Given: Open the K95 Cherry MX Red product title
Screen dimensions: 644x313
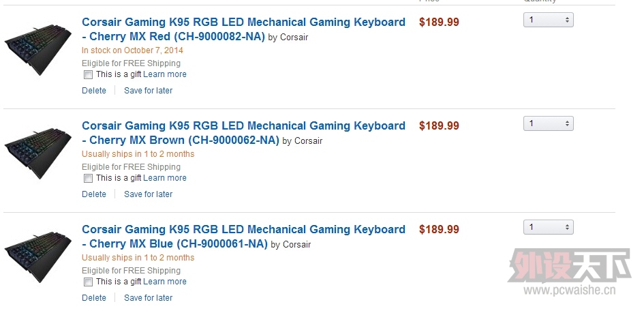Looking at the screenshot, I should (x=243, y=29).
